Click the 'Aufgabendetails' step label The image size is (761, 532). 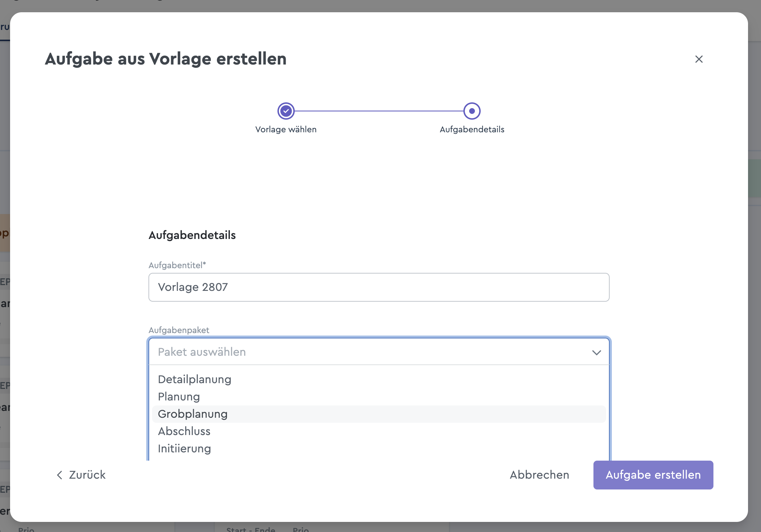coord(472,129)
